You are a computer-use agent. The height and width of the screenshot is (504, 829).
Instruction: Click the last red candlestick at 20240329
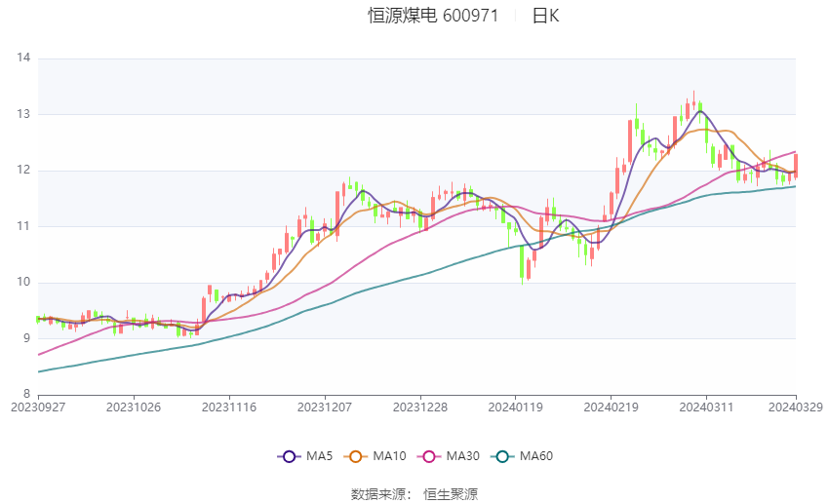tap(796, 166)
